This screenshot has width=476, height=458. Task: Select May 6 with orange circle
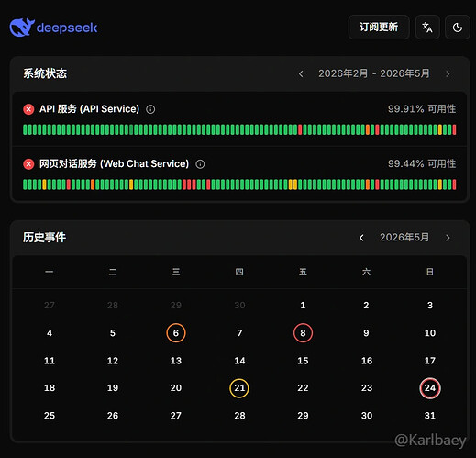(x=176, y=333)
